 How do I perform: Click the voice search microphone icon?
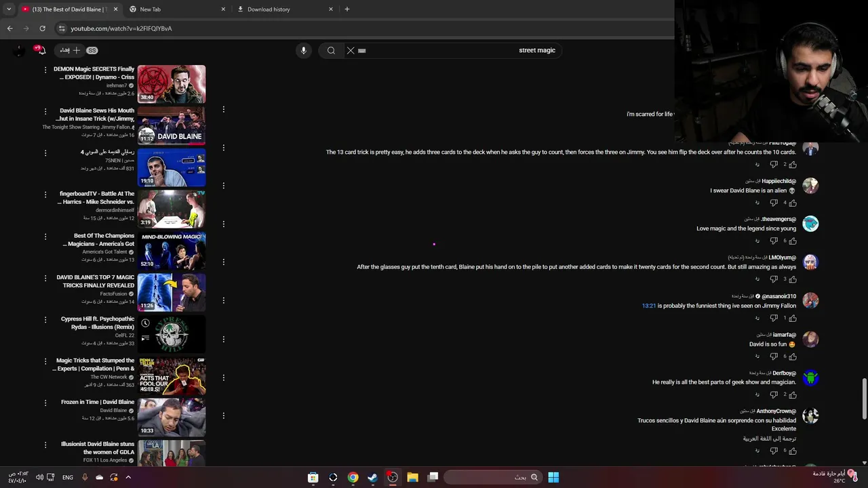coord(304,50)
